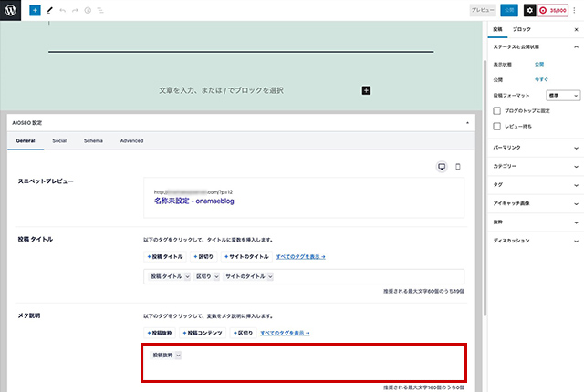Open the Social AIOSEO tab
Screen dimensions: 584x392
59,141
